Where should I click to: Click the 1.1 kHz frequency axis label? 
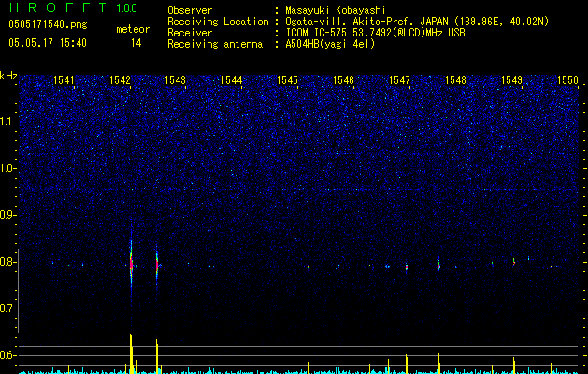(8, 122)
